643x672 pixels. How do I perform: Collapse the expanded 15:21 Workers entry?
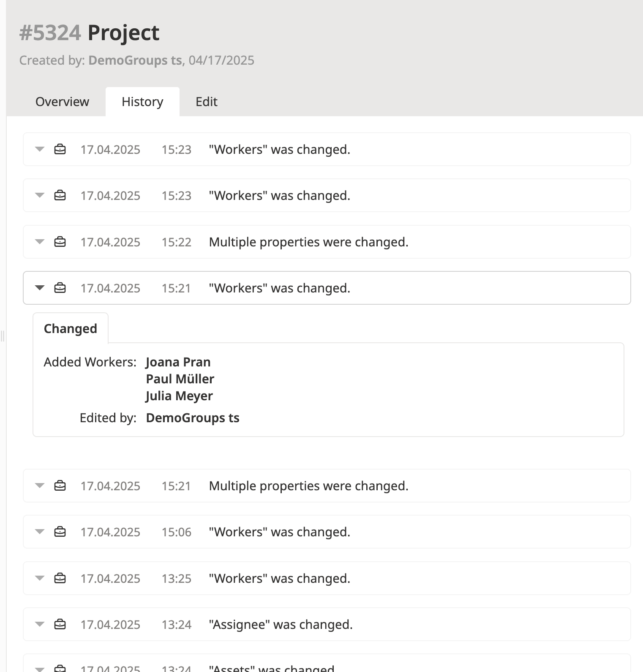pyautogui.click(x=40, y=288)
